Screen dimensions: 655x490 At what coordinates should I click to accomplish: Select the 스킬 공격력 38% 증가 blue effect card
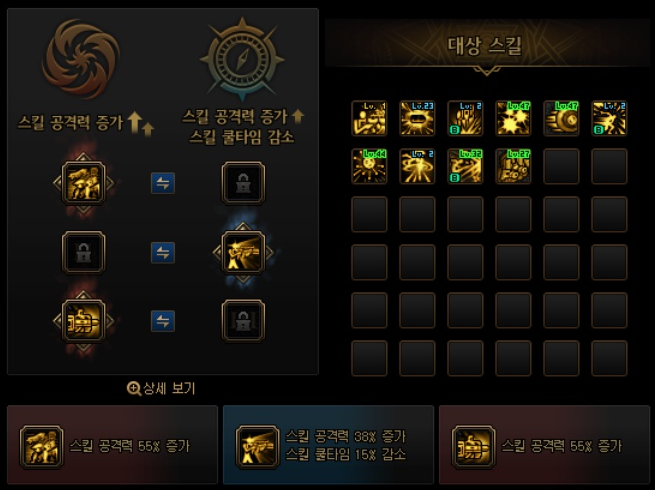(328, 444)
